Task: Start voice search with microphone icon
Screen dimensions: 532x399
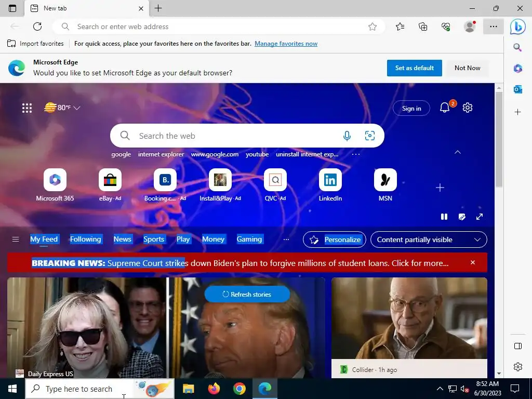Action: (347, 136)
